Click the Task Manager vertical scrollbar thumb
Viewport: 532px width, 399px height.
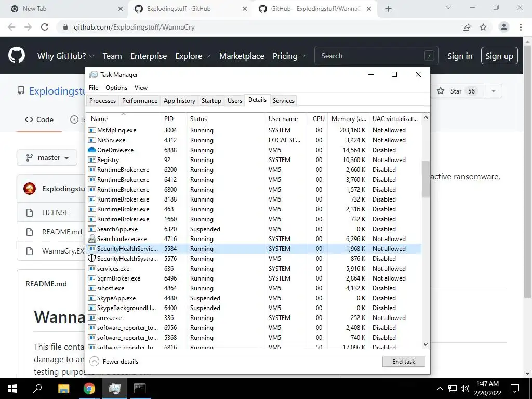[425, 179]
